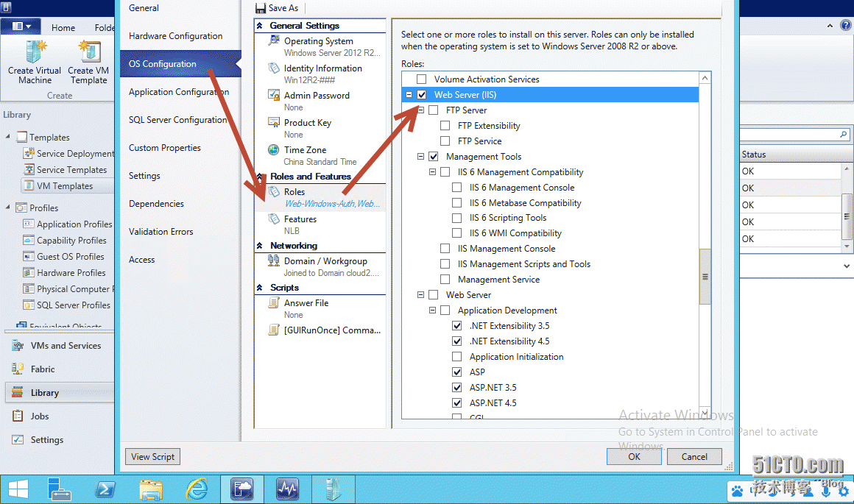Select the Admin Password setting icon
Viewport: 854px width, 504px height.
coord(274,95)
